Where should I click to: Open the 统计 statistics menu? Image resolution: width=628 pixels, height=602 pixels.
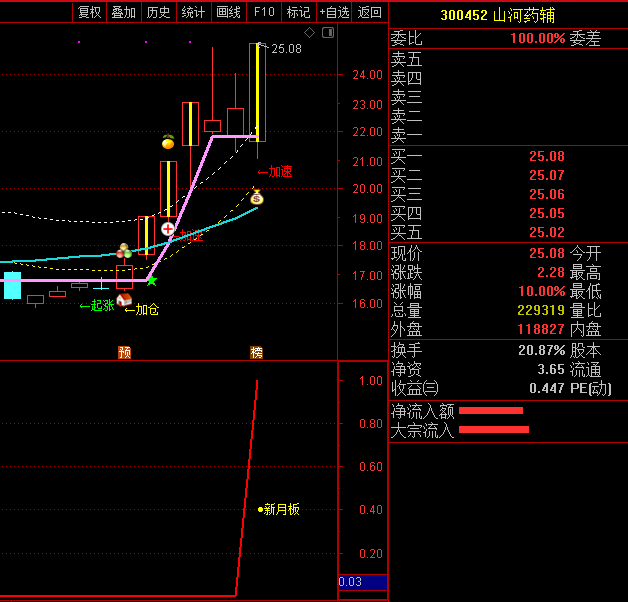193,12
